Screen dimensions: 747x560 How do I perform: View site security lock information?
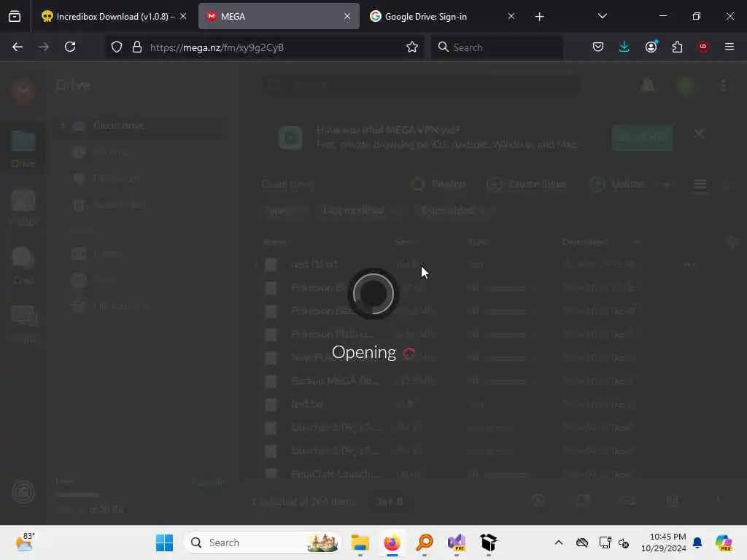click(137, 47)
